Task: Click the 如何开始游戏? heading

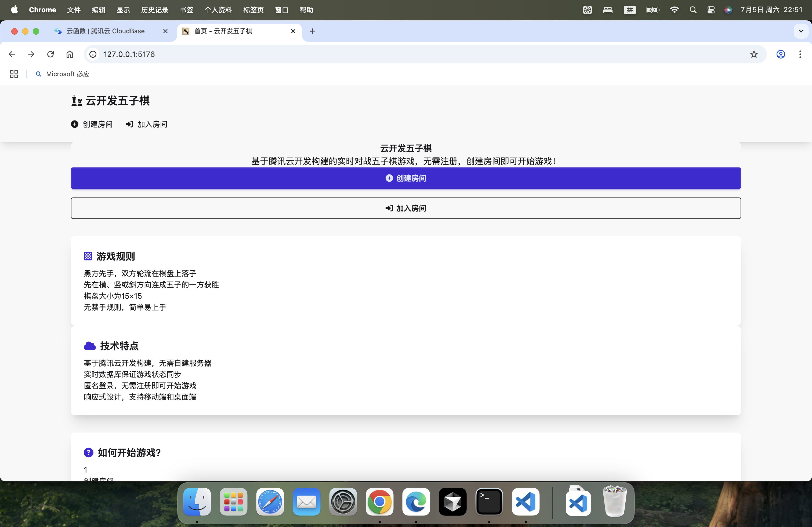Action: [x=129, y=452]
